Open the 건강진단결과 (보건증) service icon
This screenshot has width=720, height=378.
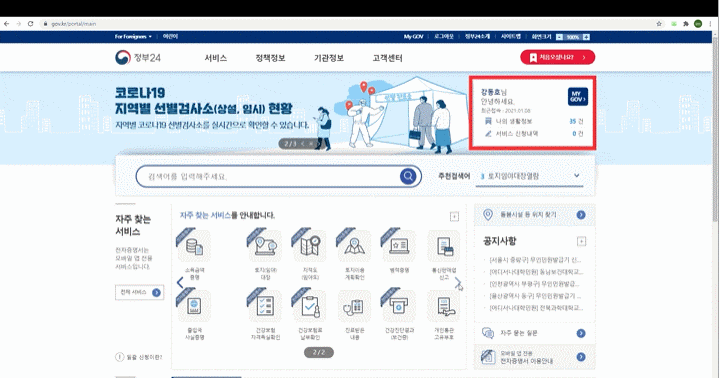coord(399,306)
